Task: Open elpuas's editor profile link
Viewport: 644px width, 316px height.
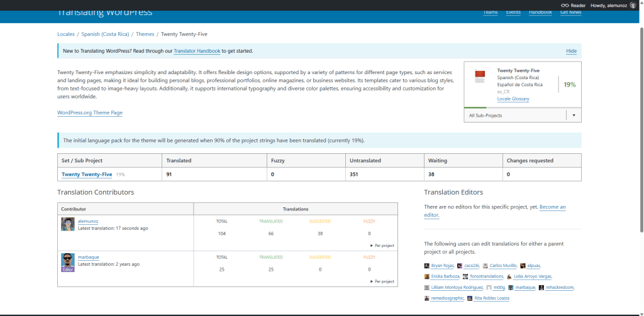Action: click(533, 266)
